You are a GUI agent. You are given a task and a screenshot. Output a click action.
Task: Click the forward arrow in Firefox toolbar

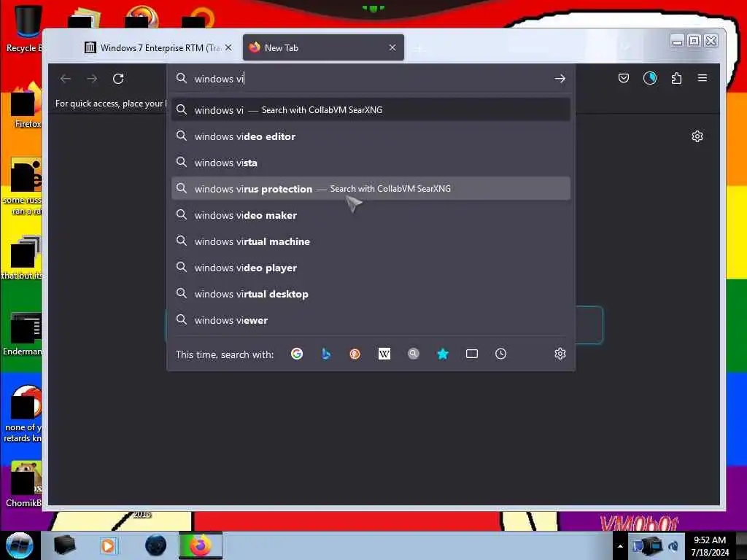point(92,79)
